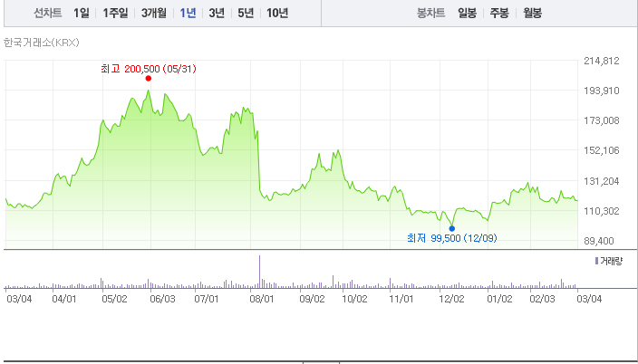Click the 04/01 date axis label

pyautogui.click(x=64, y=299)
